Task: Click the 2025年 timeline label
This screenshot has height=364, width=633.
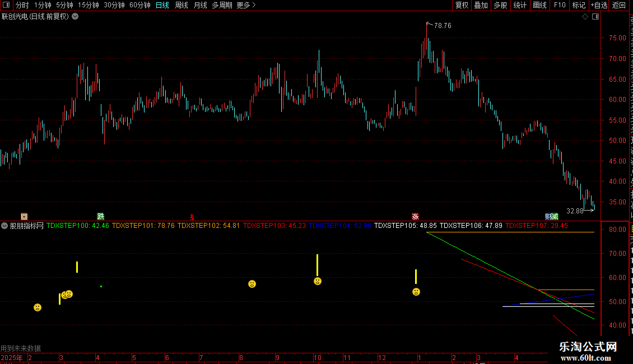Action: [12, 357]
